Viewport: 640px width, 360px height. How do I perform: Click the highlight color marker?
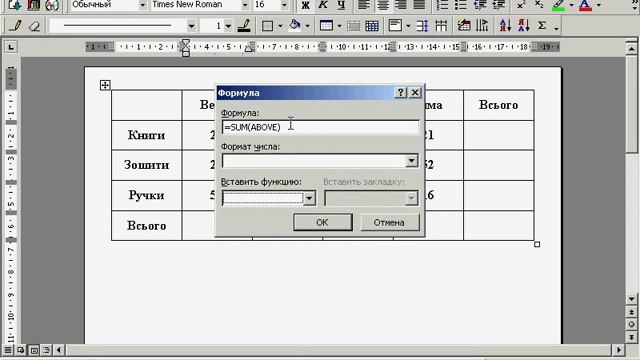click(559, 5)
